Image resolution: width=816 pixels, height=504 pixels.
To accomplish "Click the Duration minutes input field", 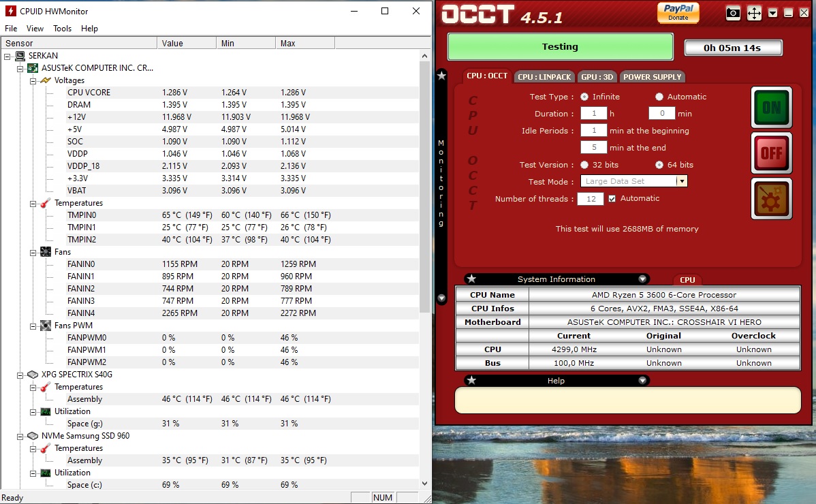I will click(x=662, y=113).
